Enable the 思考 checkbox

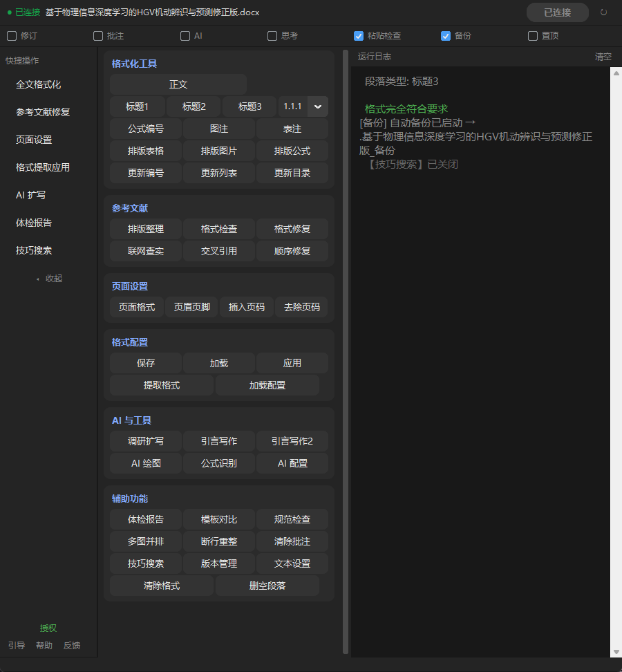[x=272, y=35]
